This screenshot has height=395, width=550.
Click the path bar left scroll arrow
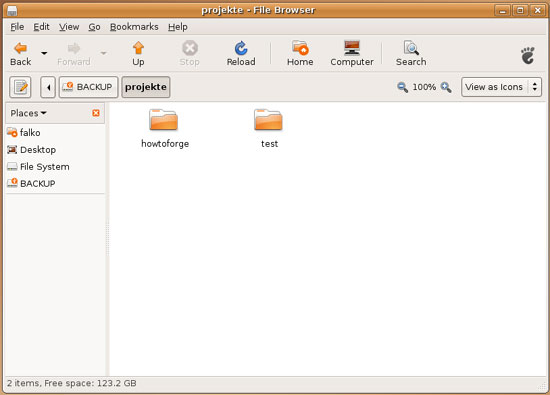pyautogui.click(x=48, y=87)
